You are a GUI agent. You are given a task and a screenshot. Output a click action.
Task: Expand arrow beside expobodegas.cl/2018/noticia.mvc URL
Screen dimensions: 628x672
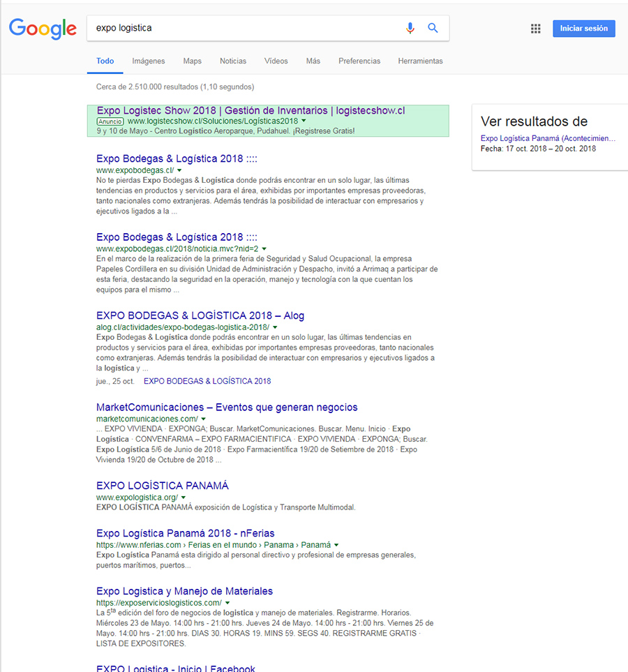(264, 248)
